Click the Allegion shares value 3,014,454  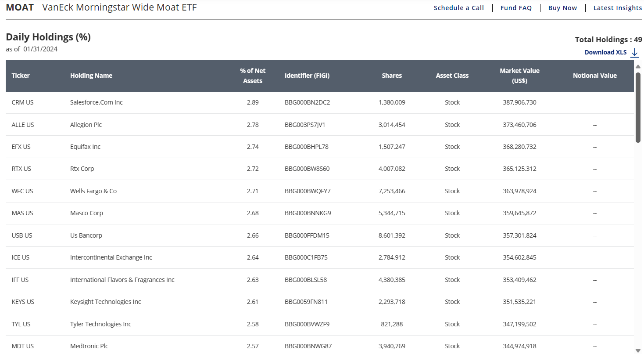(392, 125)
